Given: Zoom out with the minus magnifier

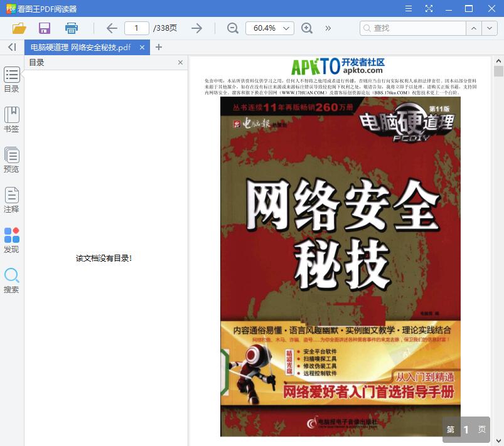Looking at the screenshot, I should [233, 28].
